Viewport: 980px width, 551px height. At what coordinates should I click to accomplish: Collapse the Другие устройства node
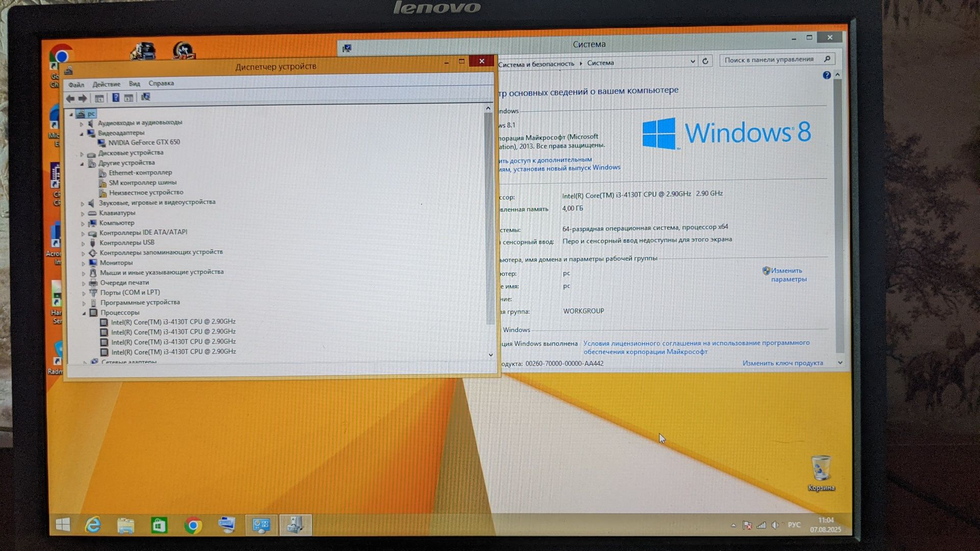(82, 164)
